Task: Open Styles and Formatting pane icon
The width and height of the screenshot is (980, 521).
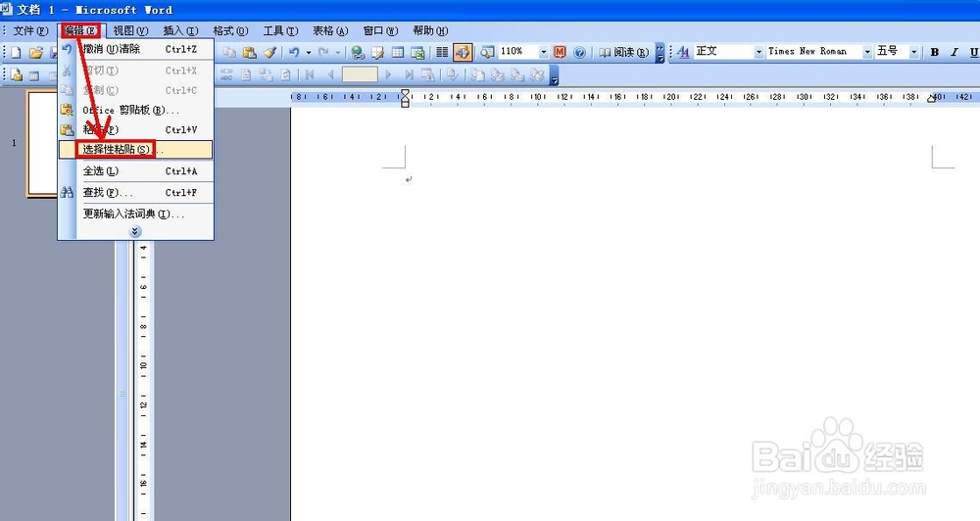Action: (x=682, y=53)
